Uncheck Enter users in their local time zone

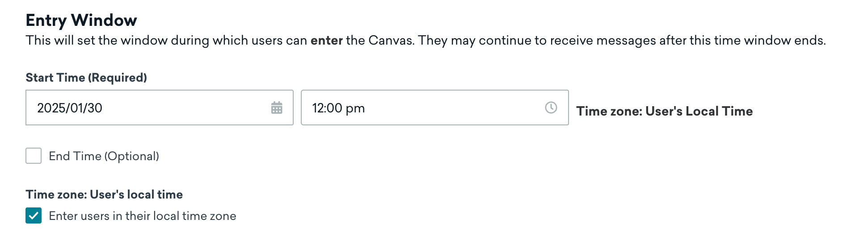pos(34,215)
